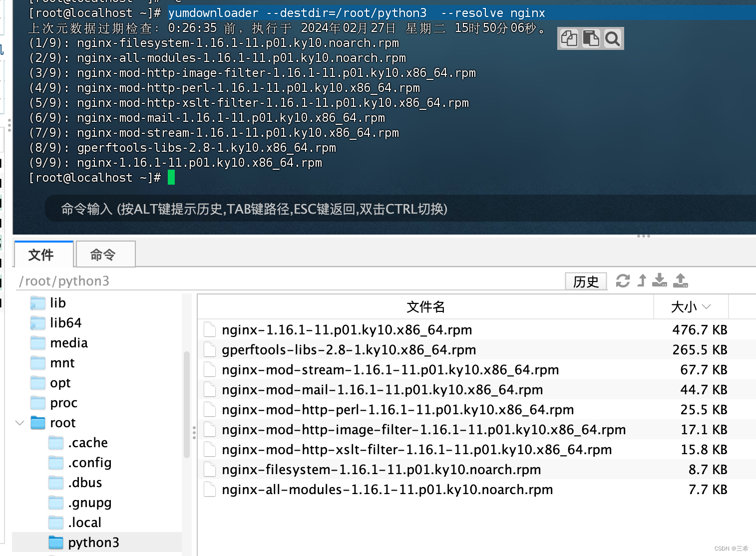Go up one directory with the up-arrow icon

coord(641,281)
